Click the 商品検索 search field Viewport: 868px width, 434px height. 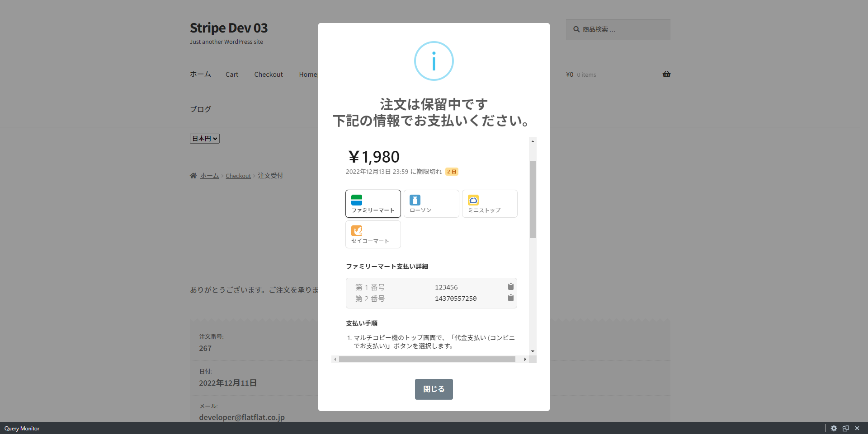(x=618, y=29)
